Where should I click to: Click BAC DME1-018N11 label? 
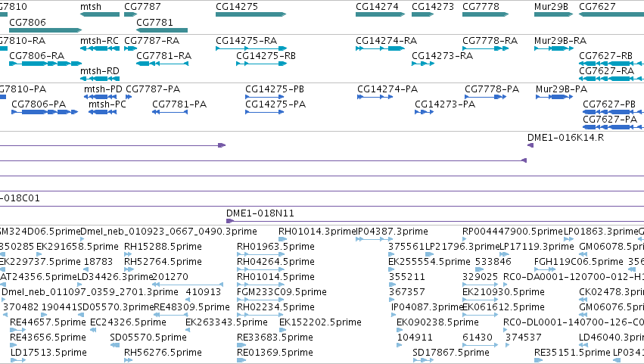(x=260, y=213)
